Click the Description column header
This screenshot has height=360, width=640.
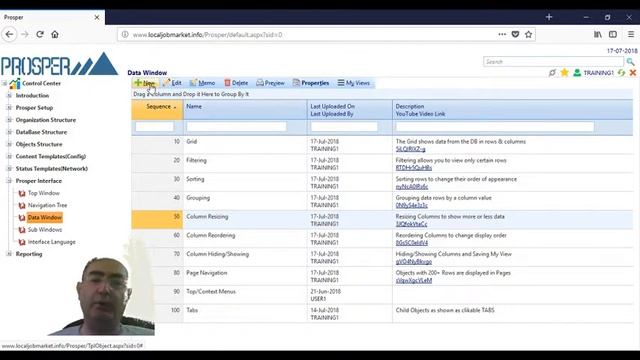(410, 106)
